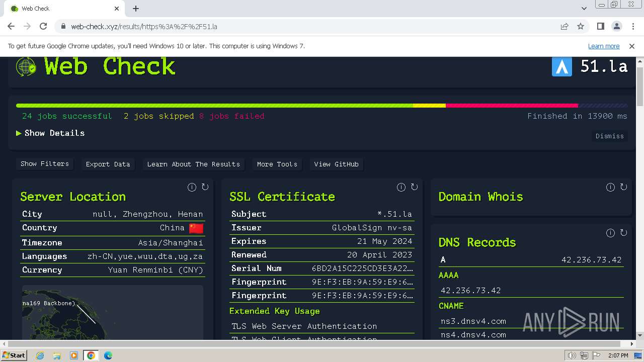This screenshot has width=644, height=362.
Task: Refresh the DNS Records card
Action: click(623, 233)
